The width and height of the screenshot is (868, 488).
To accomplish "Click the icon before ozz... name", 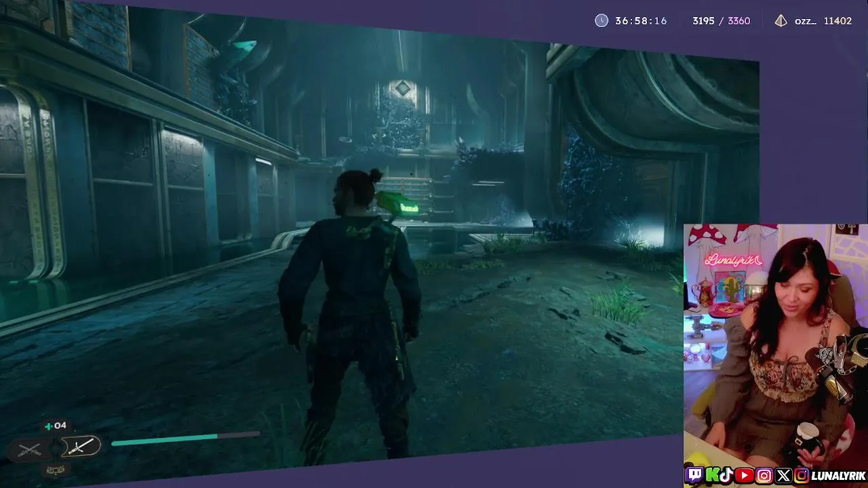I will coord(781,20).
